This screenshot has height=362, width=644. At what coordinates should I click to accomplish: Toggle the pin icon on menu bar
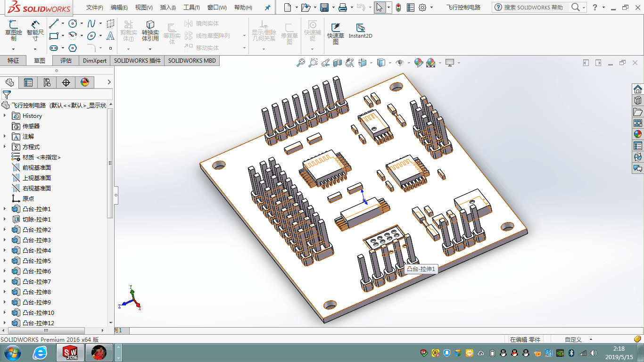pos(268,8)
